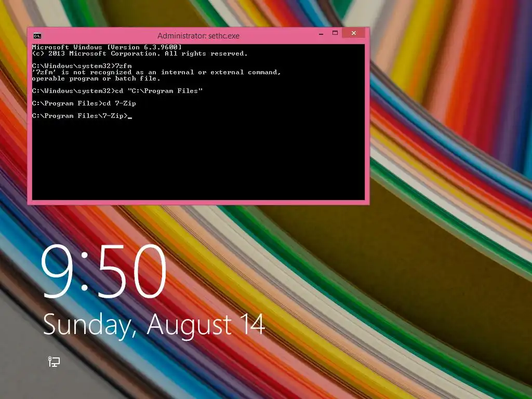Click the command line C:\Windows\system32>7zfm
Screen dimensions: 532x399
click(82, 66)
